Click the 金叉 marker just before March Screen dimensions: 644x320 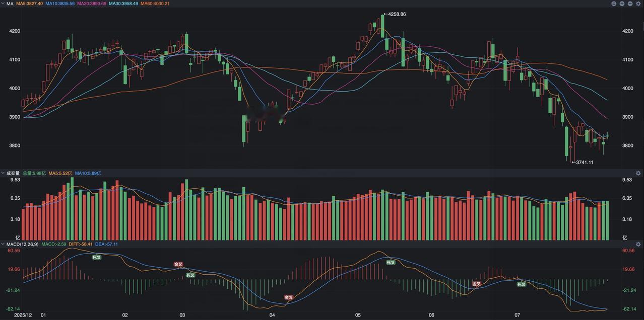(178, 264)
